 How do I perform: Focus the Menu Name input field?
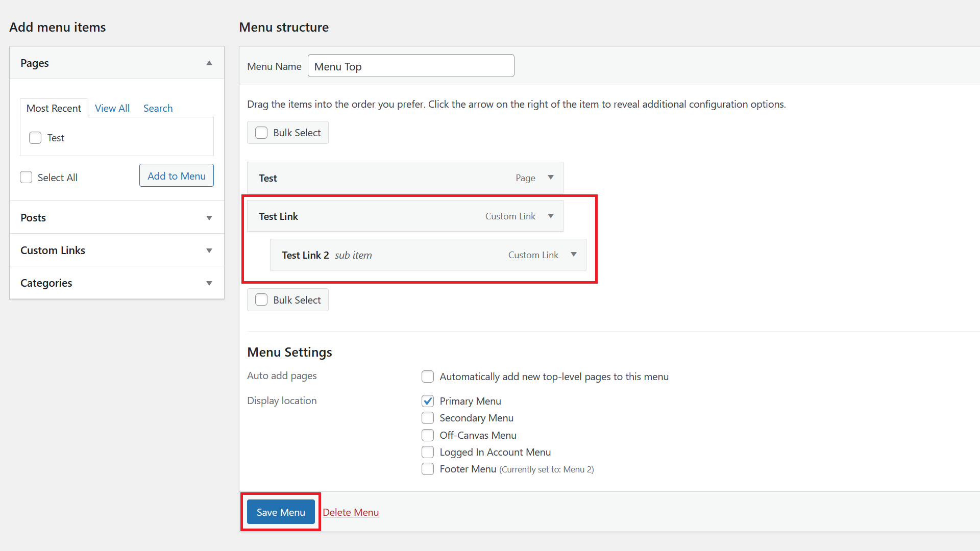(x=411, y=66)
